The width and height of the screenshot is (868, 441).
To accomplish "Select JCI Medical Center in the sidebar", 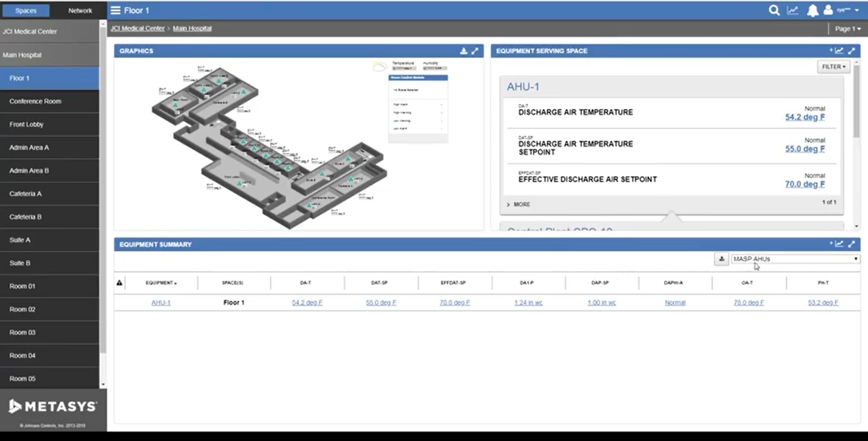I will tap(50, 31).
